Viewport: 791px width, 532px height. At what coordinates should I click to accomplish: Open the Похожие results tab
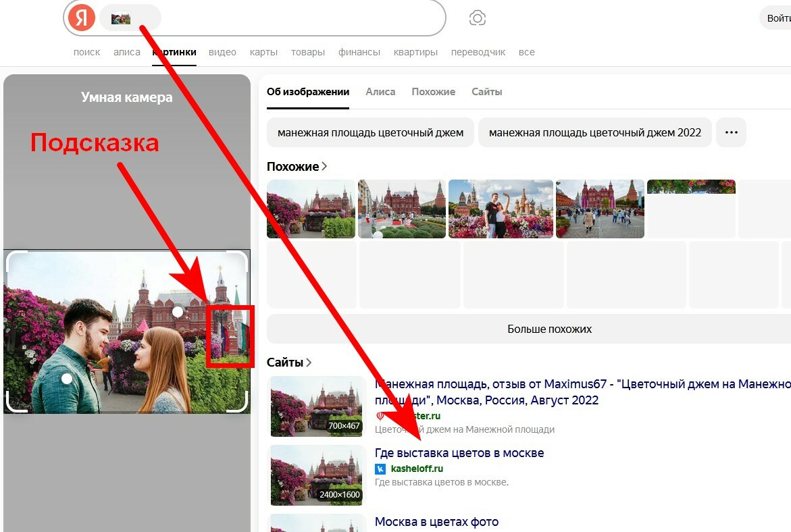pos(434,92)
